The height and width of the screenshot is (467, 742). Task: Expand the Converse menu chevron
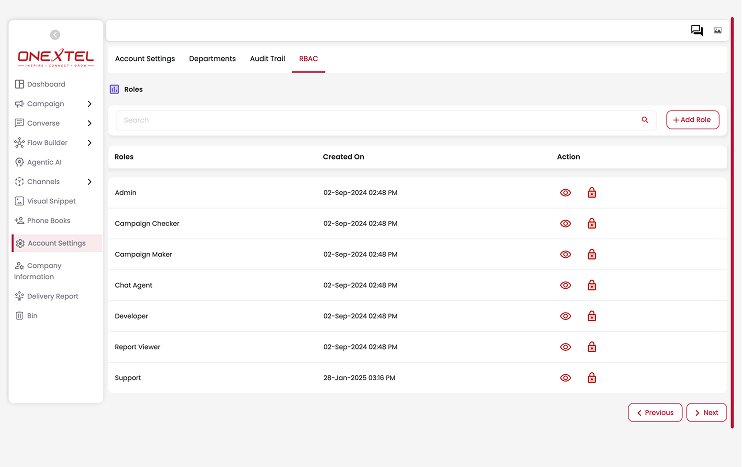[x=89, y=124]
